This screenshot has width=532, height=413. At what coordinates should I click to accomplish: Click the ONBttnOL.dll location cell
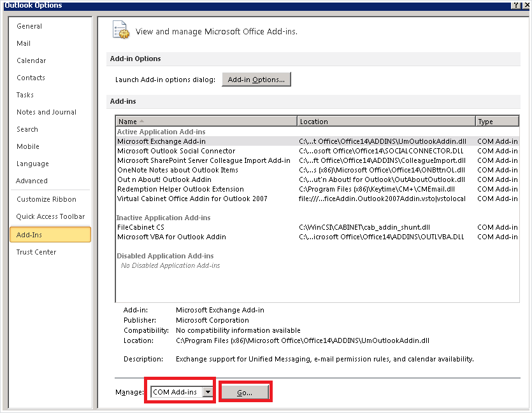382,170
